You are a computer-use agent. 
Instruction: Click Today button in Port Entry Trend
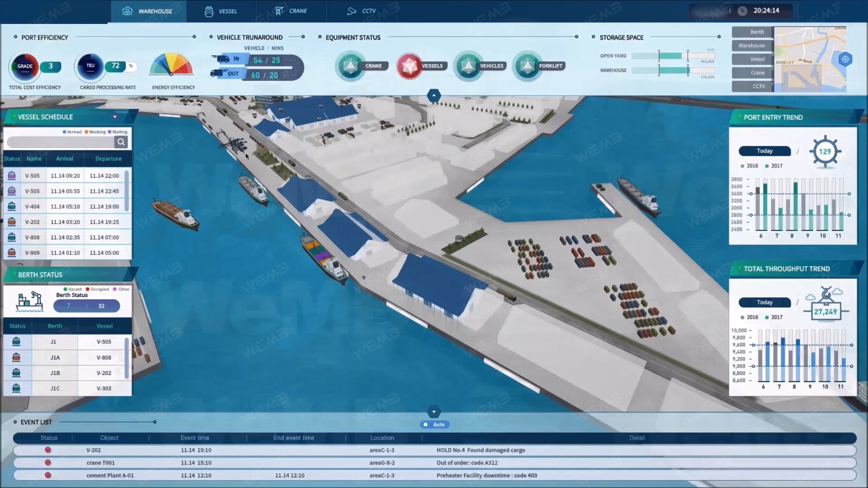coord(764,151)
